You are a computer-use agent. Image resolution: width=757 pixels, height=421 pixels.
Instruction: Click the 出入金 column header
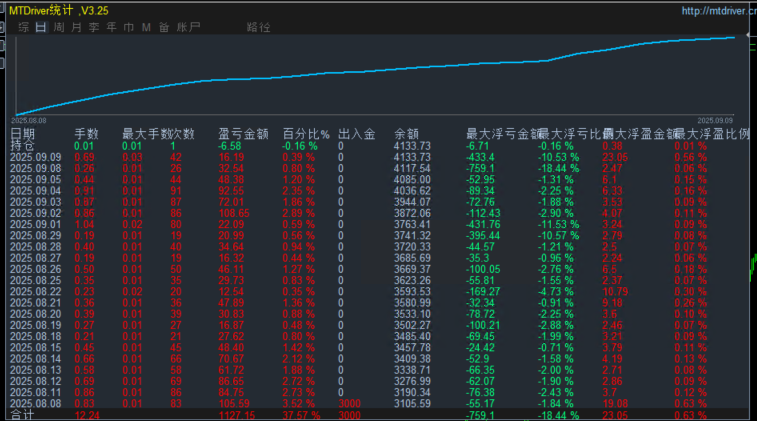click(357, 134)
